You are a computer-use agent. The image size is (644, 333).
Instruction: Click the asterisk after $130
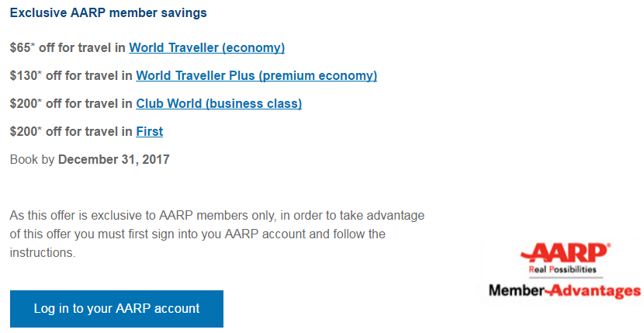point(39,74)
